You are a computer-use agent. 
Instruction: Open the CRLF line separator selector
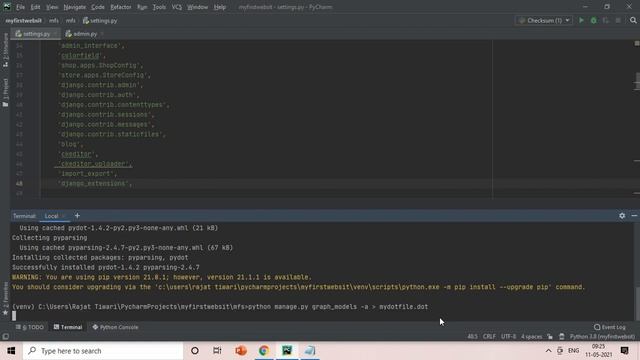click(489, 337)
